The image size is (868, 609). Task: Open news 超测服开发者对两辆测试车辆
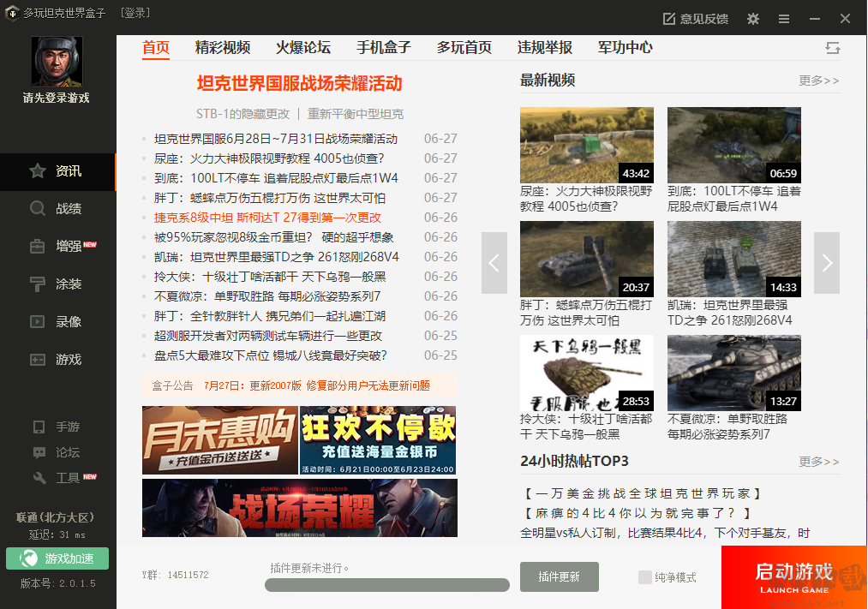coord(268,337)
